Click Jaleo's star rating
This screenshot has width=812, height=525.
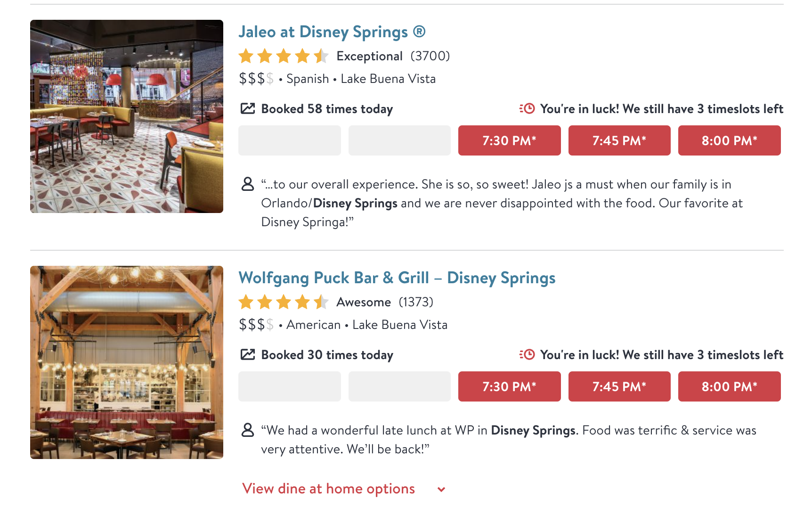pos(283,56)
